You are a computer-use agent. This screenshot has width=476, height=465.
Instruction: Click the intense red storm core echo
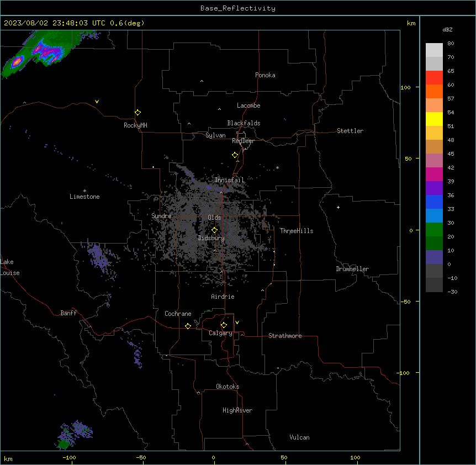[x=17, y=62]
